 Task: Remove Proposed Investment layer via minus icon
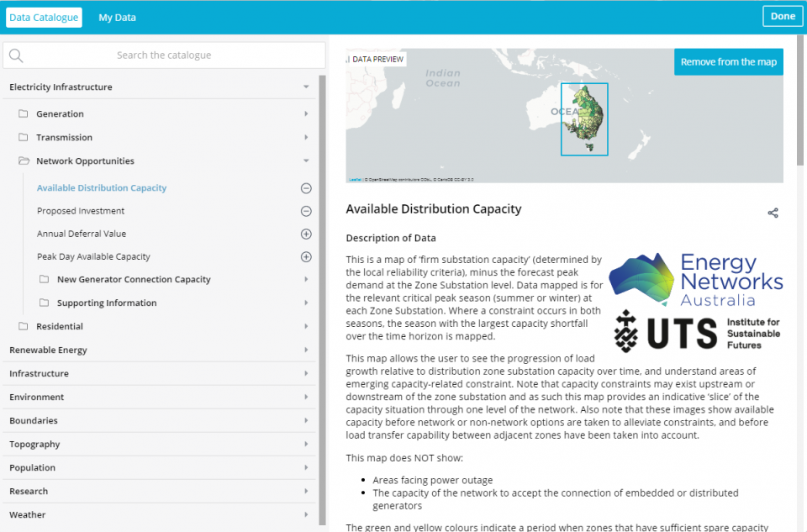point(306,211)
